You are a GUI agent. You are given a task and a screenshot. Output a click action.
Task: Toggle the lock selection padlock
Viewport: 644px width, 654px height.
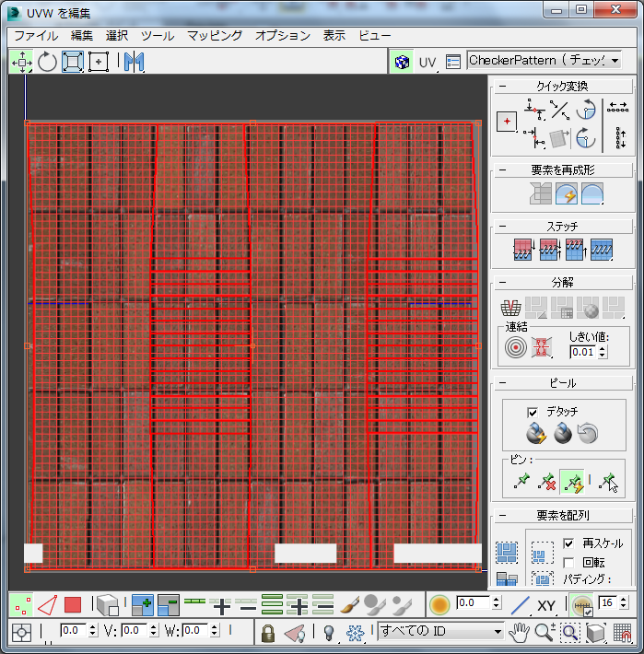[x=268, y=633]
